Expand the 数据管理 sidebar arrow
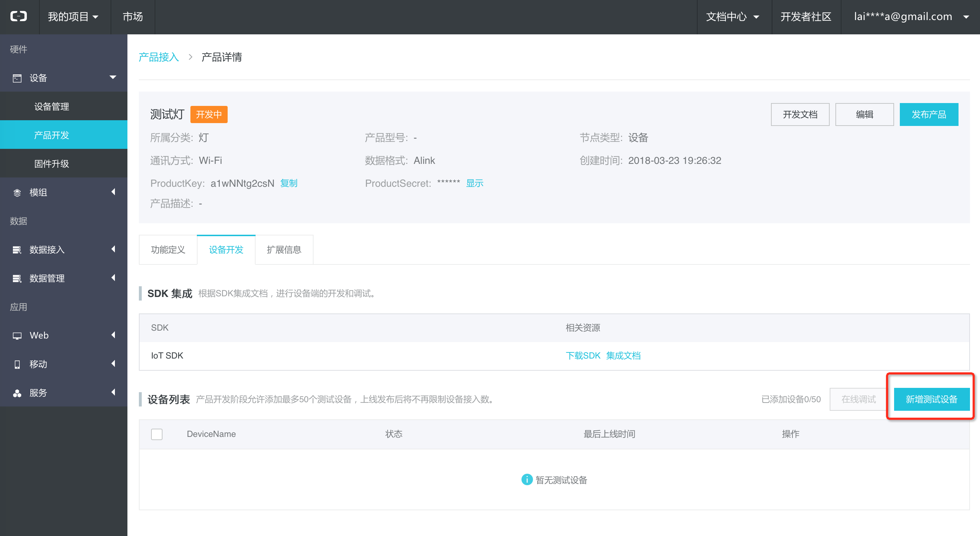 pos(113,278)
